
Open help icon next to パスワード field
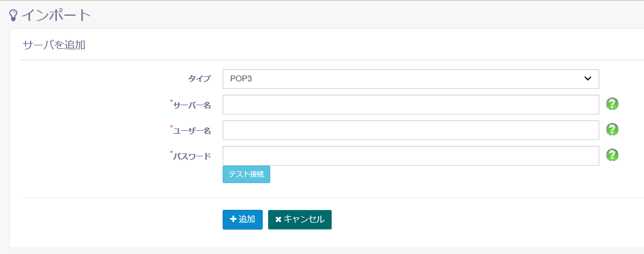point(612,155)
